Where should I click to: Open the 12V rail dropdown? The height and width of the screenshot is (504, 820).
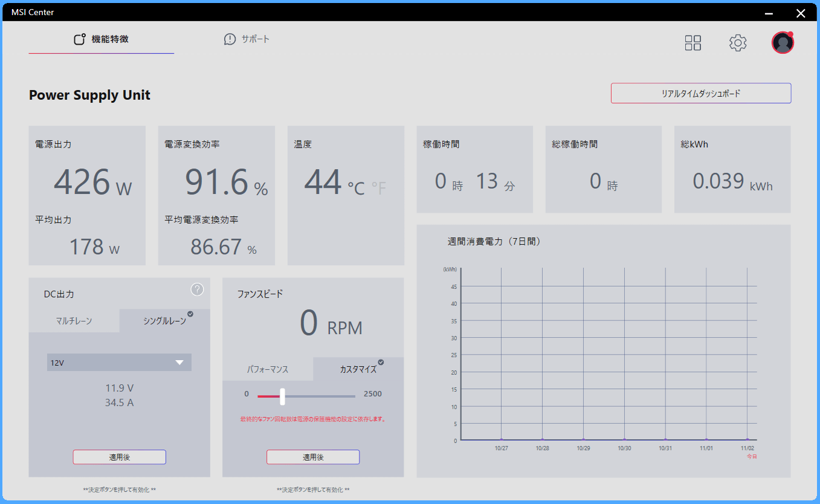coord(119,363)
